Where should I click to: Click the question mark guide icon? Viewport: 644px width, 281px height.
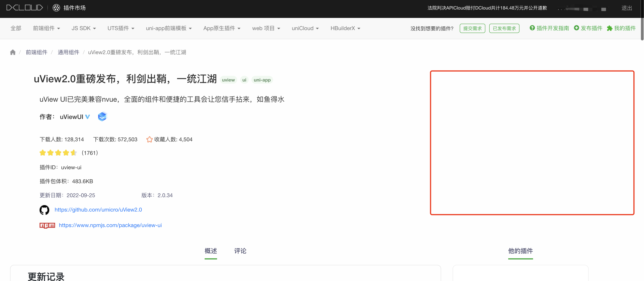(x=532, y=28)
